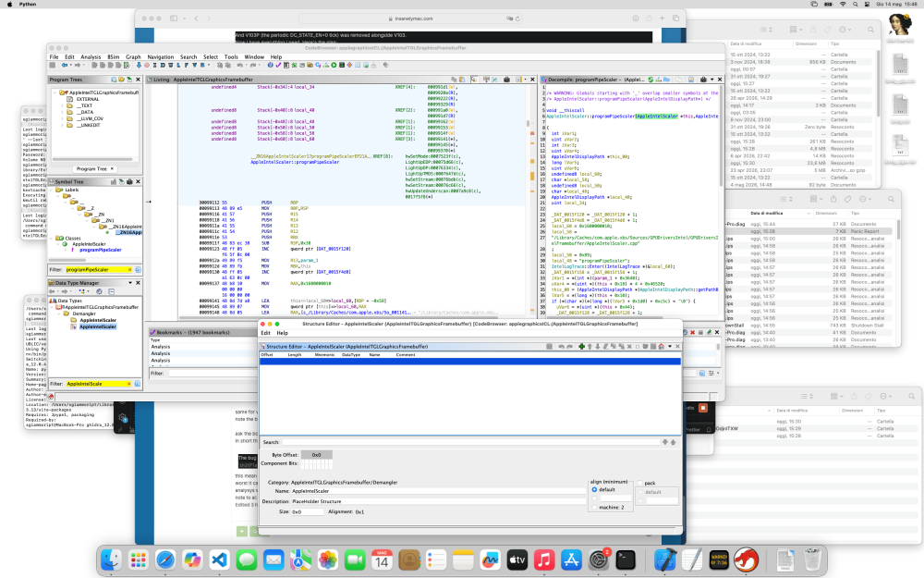Select the 'machine: 2' align radio button
Image resolution: width=924 pixels, height=578 pixels.
[594, 507]
